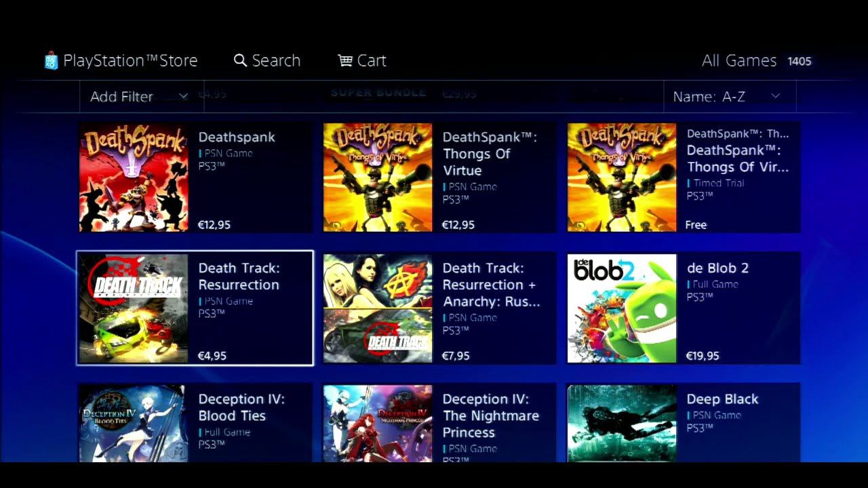Click the PlayStation Store shopping bag icon

(51, 61)
